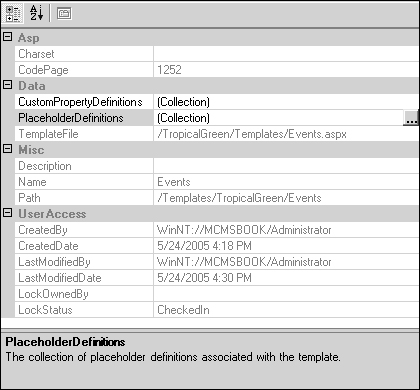
Task: Select the Name property label
Action: pyautogui.click(x=32, y=182)
